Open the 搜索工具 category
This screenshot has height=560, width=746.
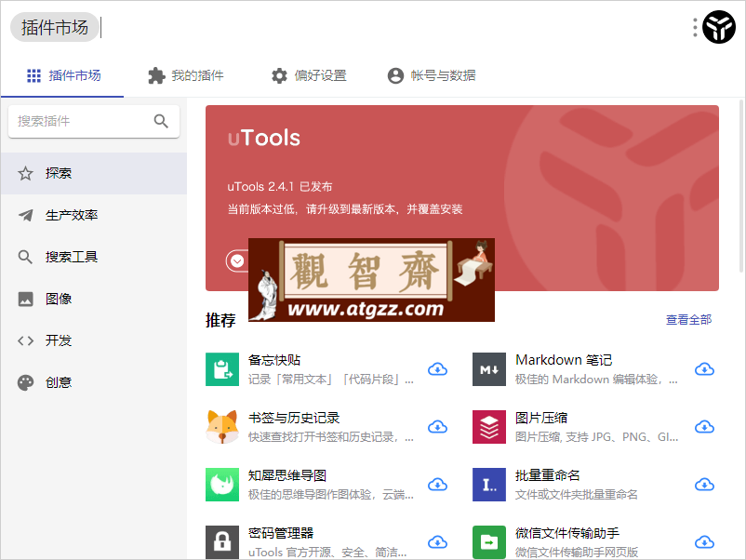coord(94,257)
